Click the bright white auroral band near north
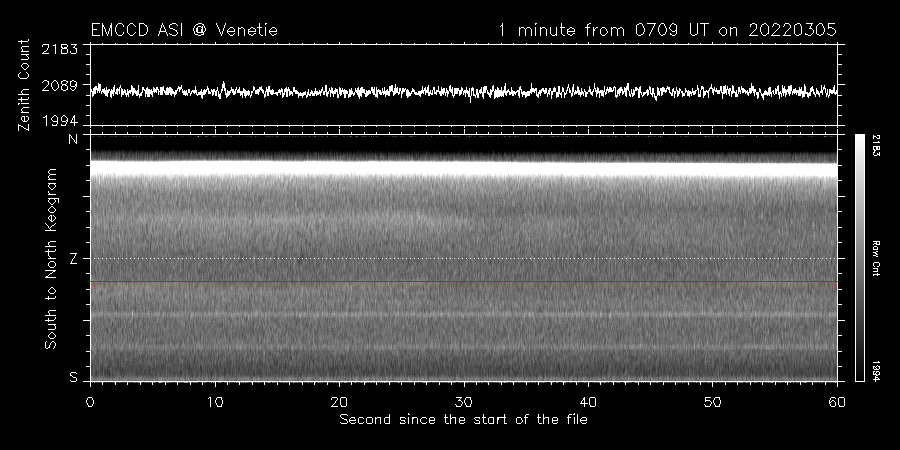This screenshot has width=900, height=450. 464,169
